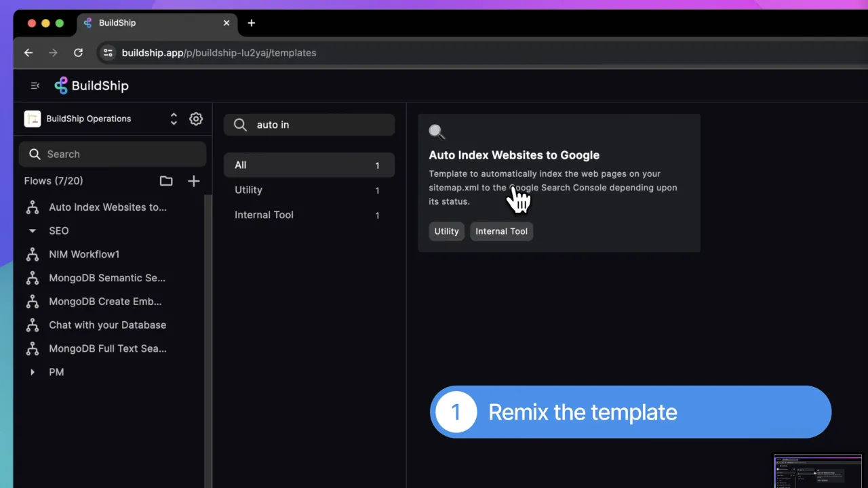
Task: Go forward in the browser
Action: coord(54,53)
